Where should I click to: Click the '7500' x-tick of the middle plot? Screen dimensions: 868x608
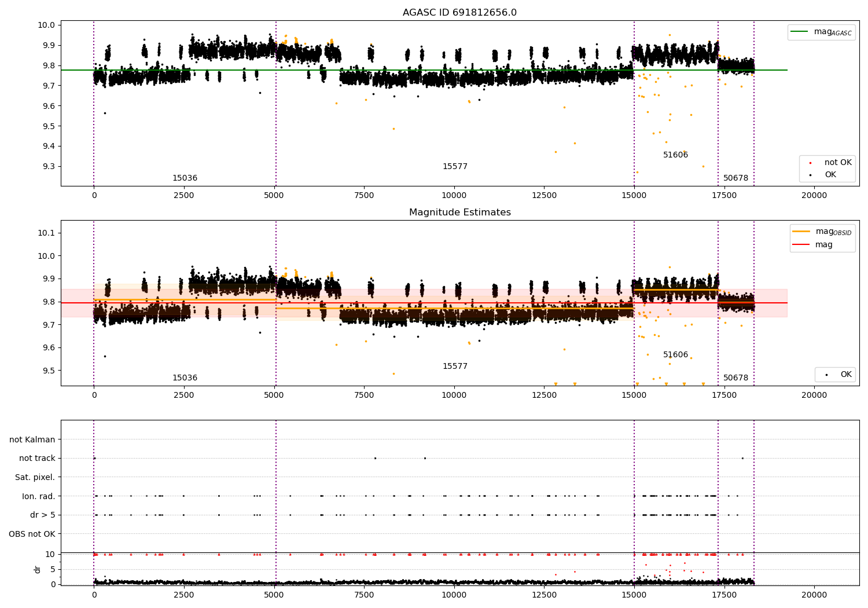tap(364, 395)
